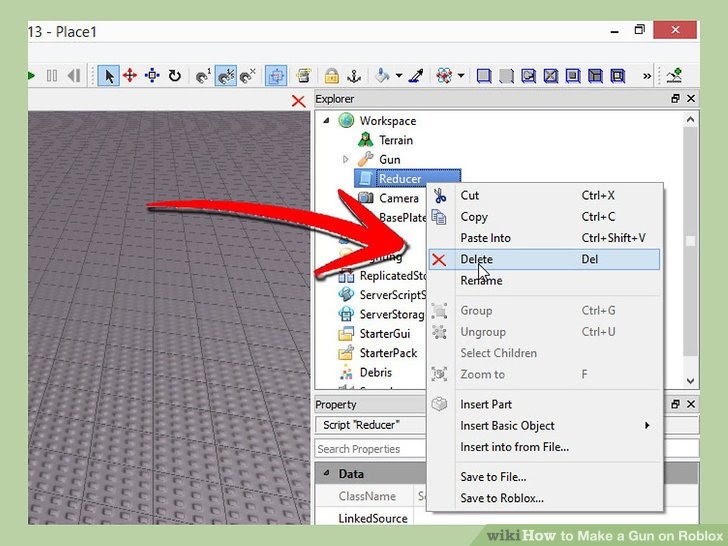Toggle the highlighted grid snap icon

pyautogui.click(x=276, y=76)
